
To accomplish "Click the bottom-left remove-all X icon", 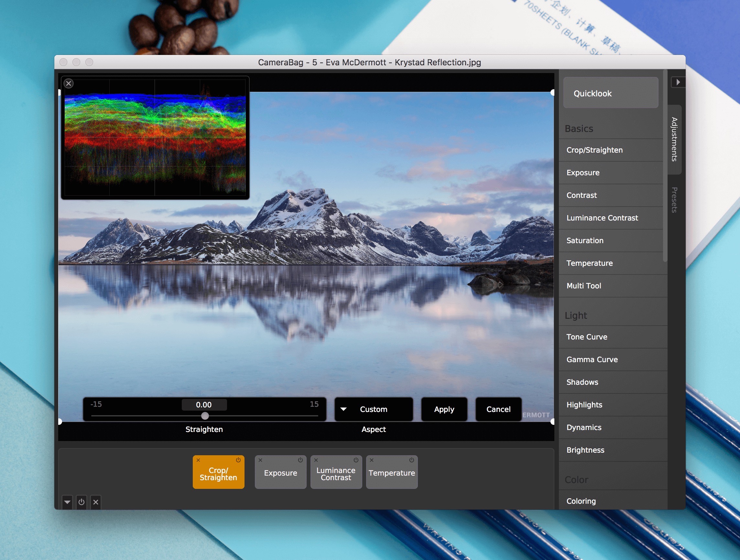I will [96, 502].
